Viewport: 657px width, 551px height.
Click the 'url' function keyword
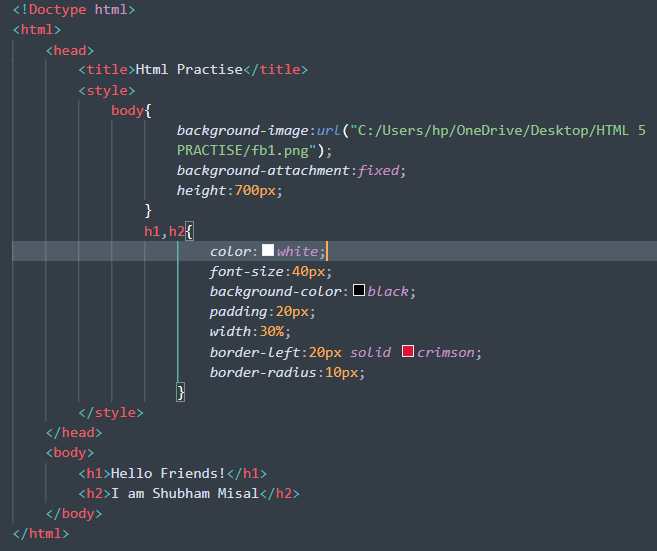tap(329, 130)
